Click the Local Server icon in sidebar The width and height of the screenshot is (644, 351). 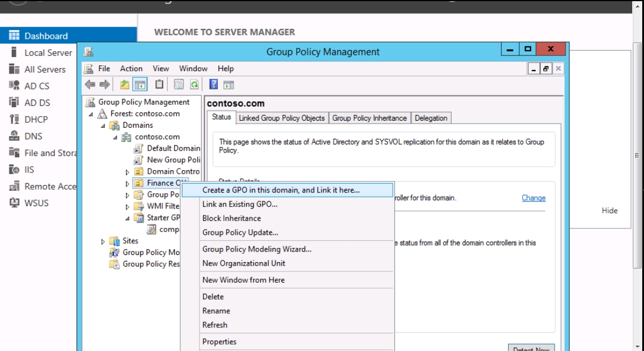click(14, 52)
